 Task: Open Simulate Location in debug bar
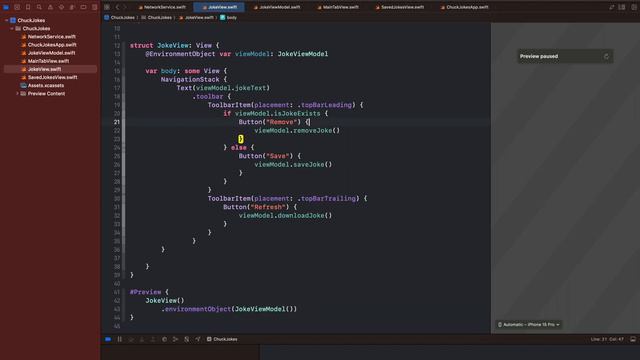198,339
